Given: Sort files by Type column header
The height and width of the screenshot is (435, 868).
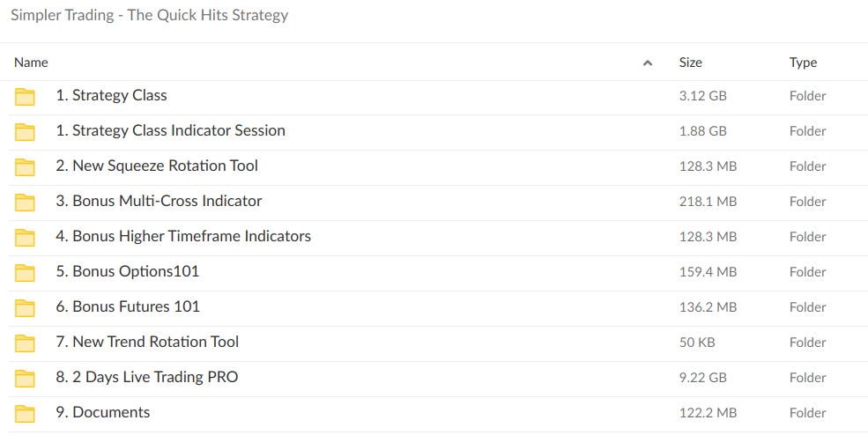Looking at the screenshot, I should pyautogui.click(x=803, y=63).
